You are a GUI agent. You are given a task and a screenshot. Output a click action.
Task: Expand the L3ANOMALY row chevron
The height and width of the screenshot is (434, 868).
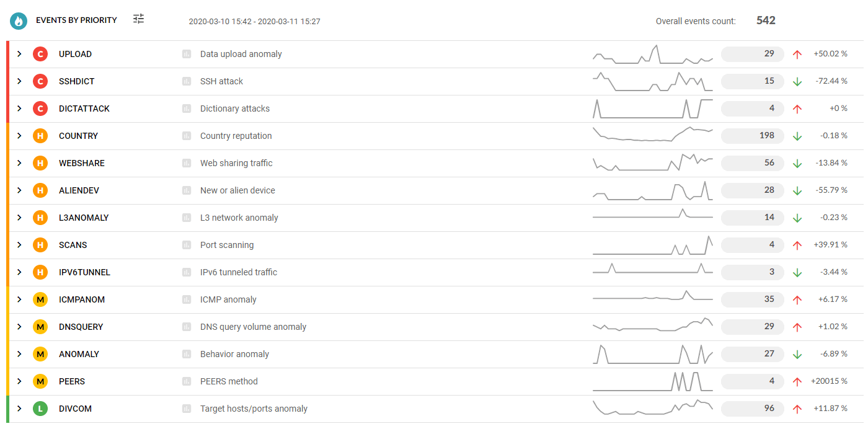pos(19,218)
